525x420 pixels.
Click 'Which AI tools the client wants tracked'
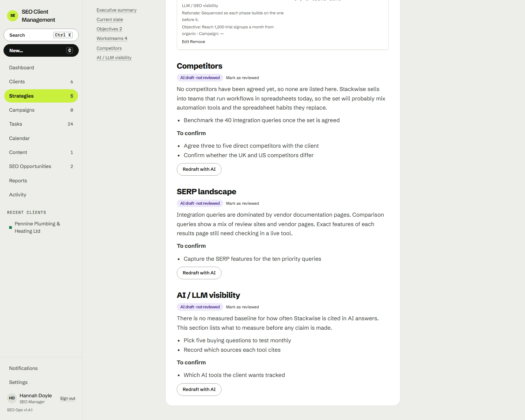234,375
